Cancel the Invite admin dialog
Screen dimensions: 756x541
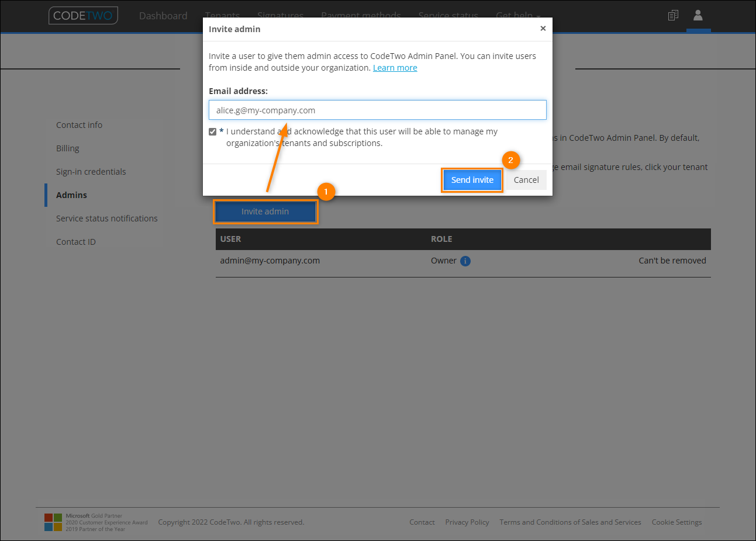[526, 180]
